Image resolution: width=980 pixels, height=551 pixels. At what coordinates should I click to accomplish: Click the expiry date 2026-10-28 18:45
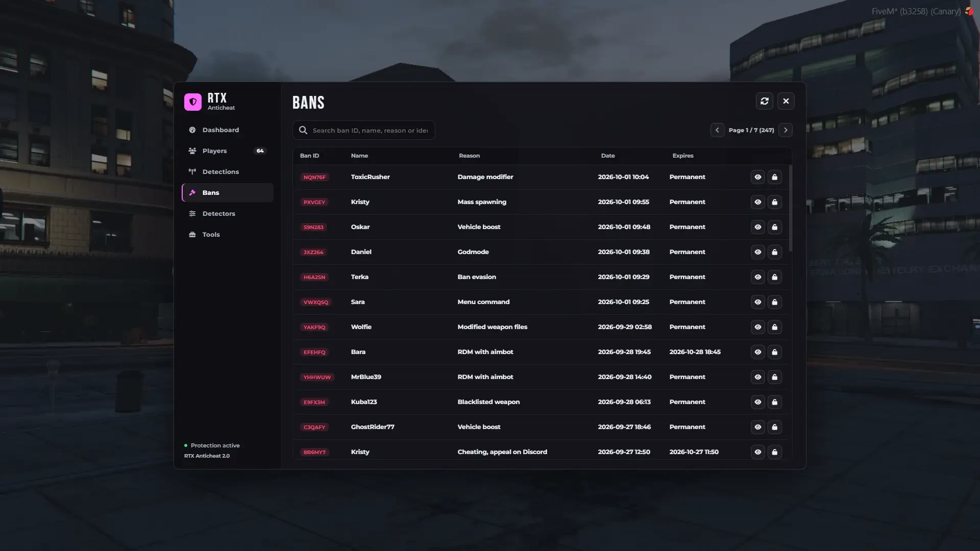(695, 352)
